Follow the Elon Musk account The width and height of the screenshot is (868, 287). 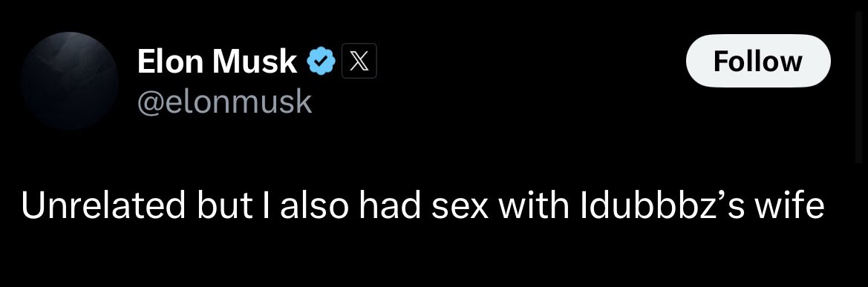tap(758, 61)
